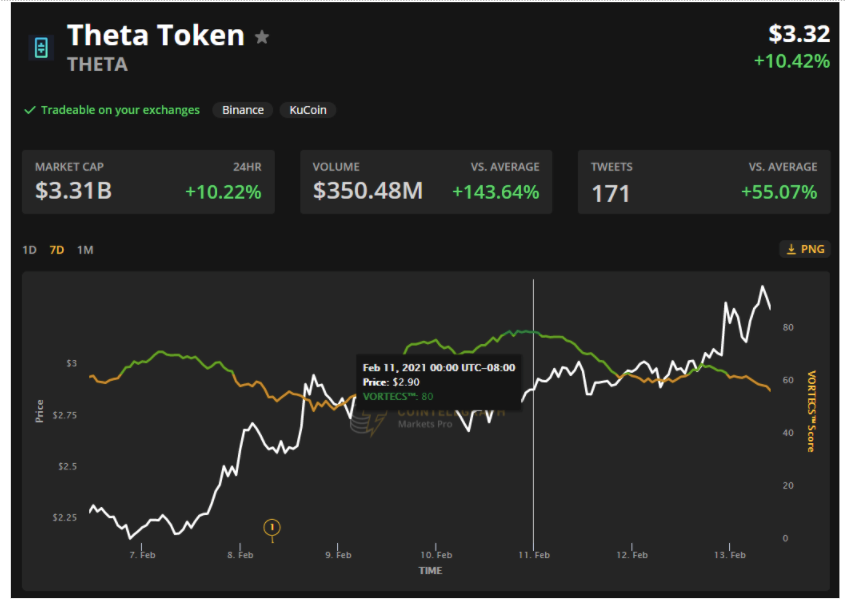The height and width of the screenshot is (606, 846).
Task: Click the $2.5 price axis tick
Action: click(x=68, y=466)
